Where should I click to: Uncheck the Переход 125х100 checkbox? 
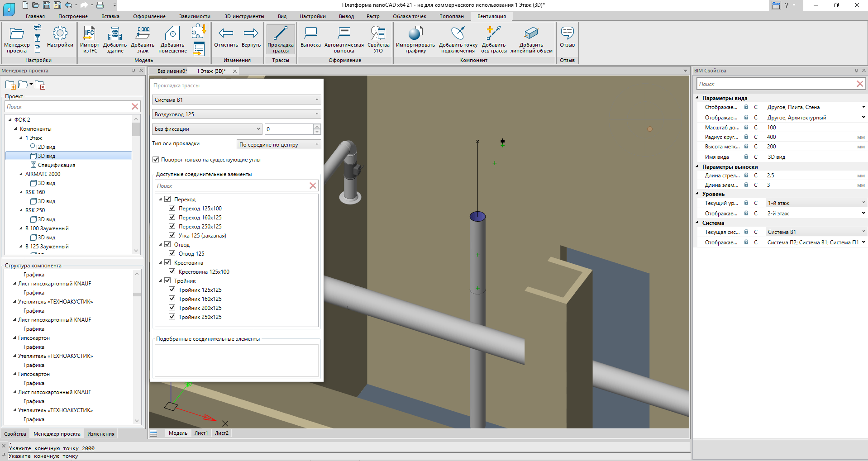click(x=172, y=208)
